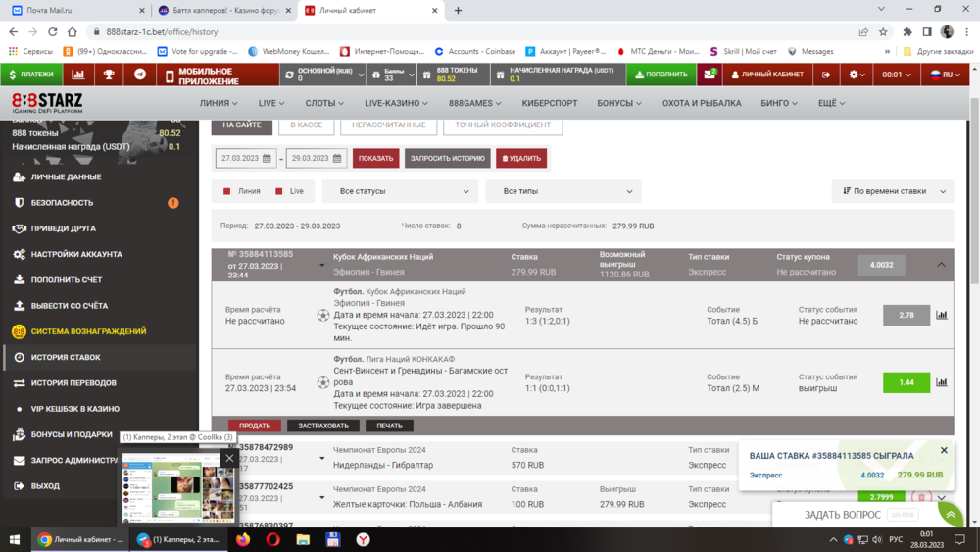Viewport: 980px width, 552px height.
Task: Open Киберспорт in the main menu
Action: [550, 103]
